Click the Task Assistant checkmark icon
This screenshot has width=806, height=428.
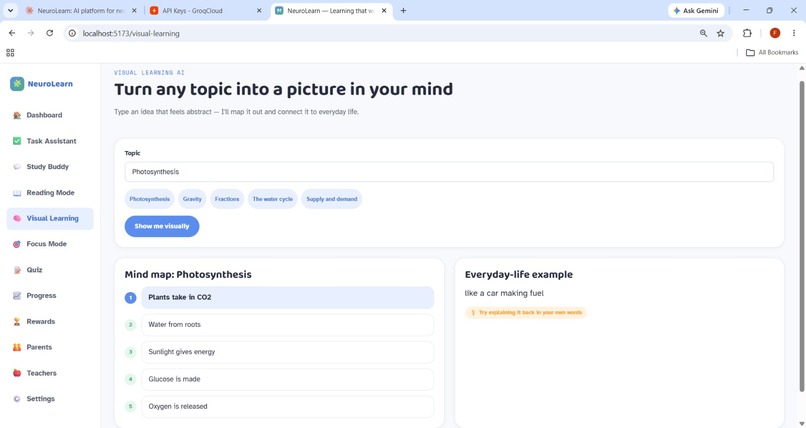tap(17, 141)
